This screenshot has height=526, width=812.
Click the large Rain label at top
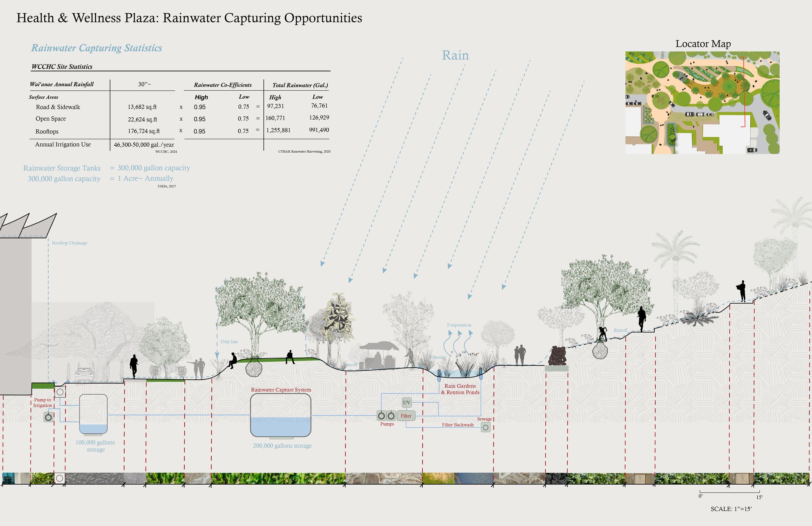click(x=455, y=55)
